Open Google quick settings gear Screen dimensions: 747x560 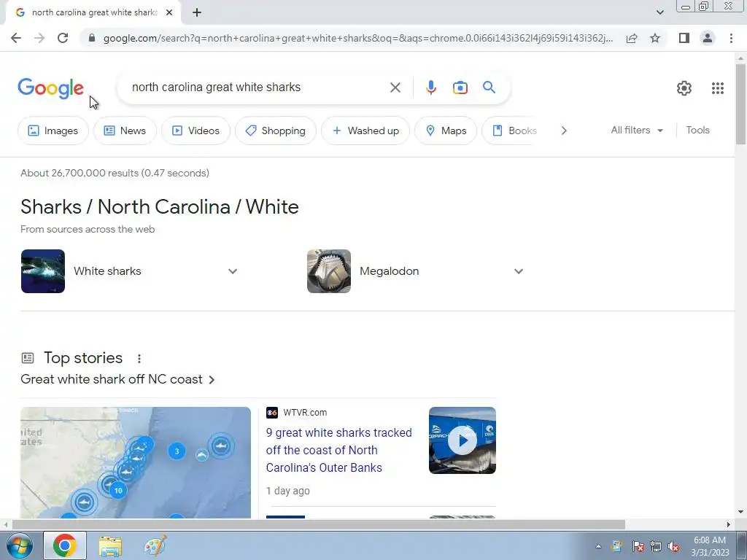(x=684, y=88)
